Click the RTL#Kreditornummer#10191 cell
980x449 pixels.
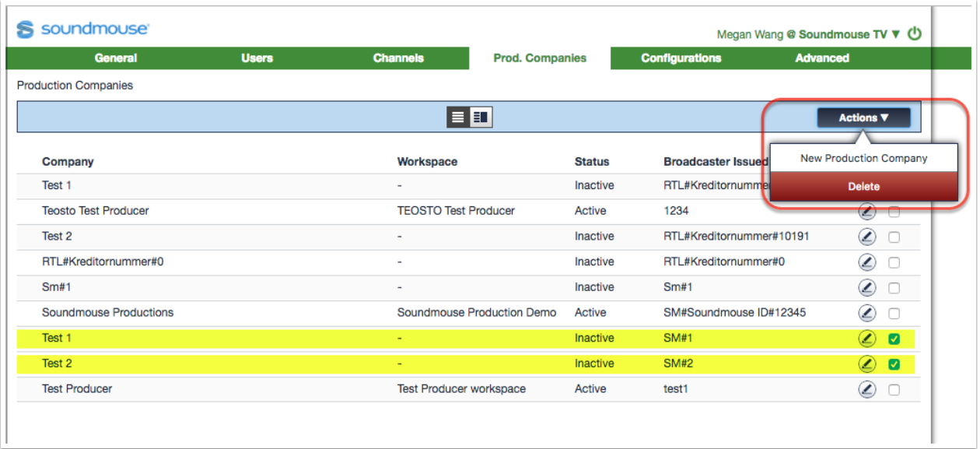[737, 237]
